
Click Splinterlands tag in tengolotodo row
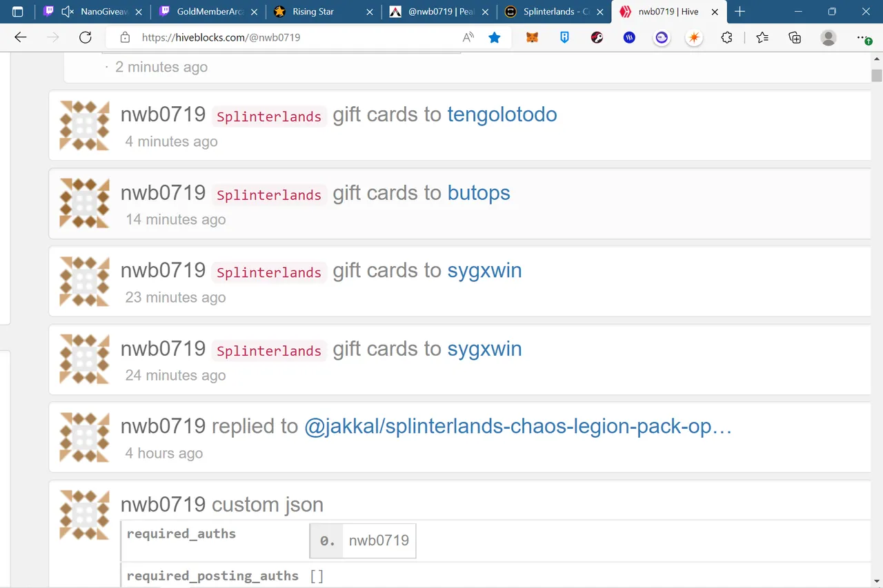tap(269, 116)
